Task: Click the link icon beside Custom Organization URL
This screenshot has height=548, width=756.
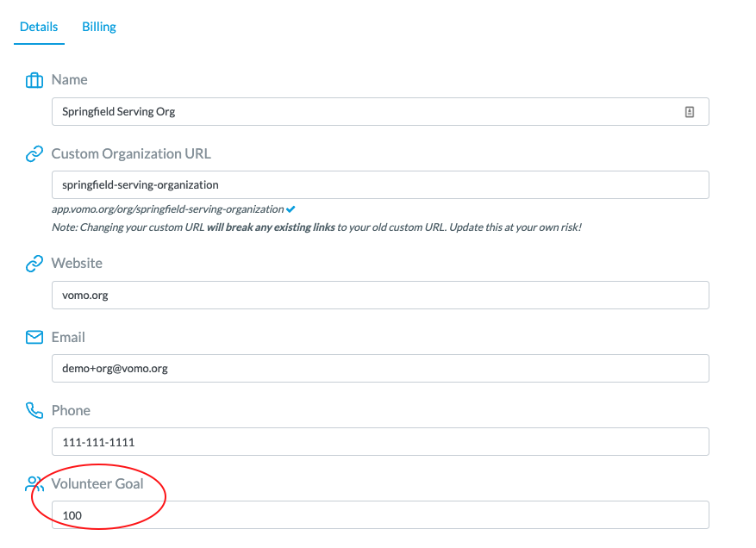Action: click(34, 153)
